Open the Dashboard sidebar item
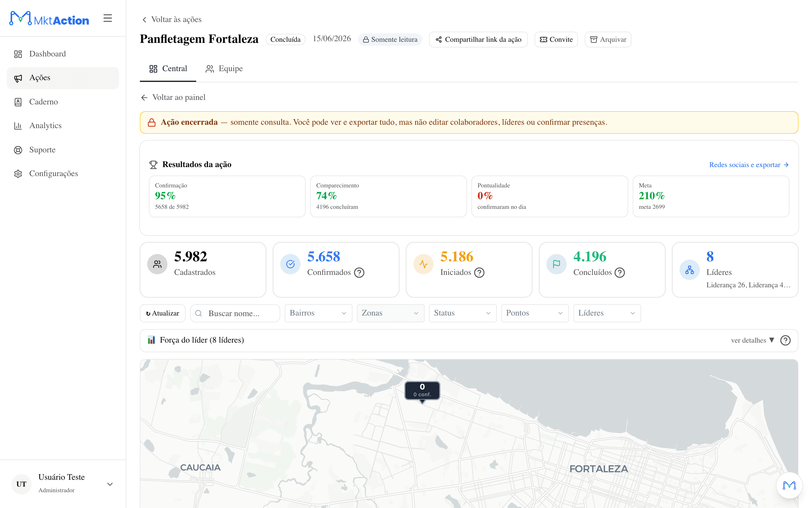Viewport: 812px width, 508px height. coord(63,54)
